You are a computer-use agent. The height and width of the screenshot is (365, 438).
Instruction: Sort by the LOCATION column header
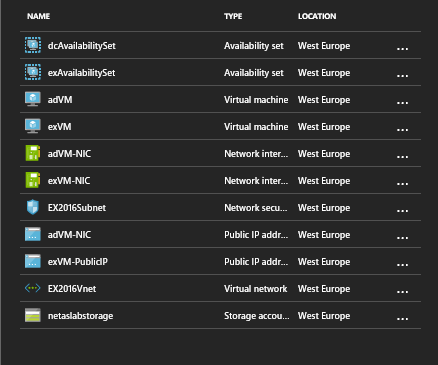click(x=317, y=16)
